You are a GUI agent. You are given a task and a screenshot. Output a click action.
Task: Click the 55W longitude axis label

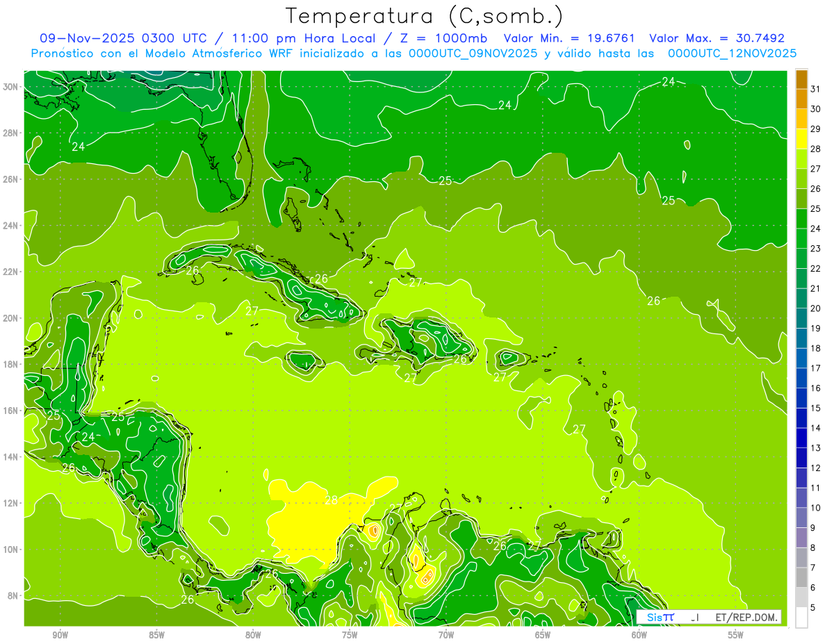pyautogui.click(x=736, y=635)
